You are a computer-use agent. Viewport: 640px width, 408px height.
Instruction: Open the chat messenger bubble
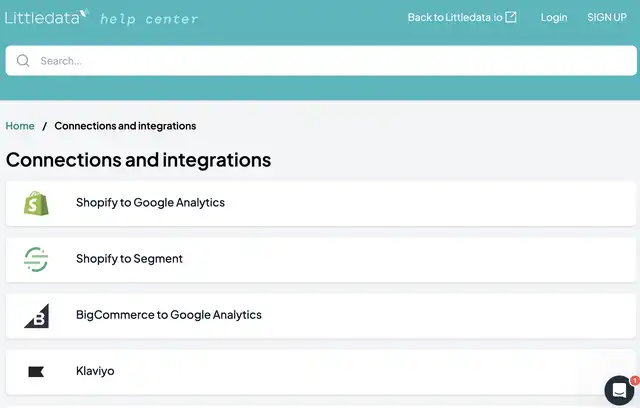point(619,390)
